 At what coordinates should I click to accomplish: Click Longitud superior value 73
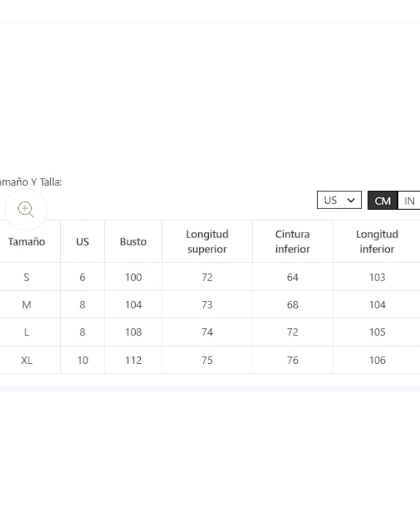pyautogui.click(x=207, y=305)
